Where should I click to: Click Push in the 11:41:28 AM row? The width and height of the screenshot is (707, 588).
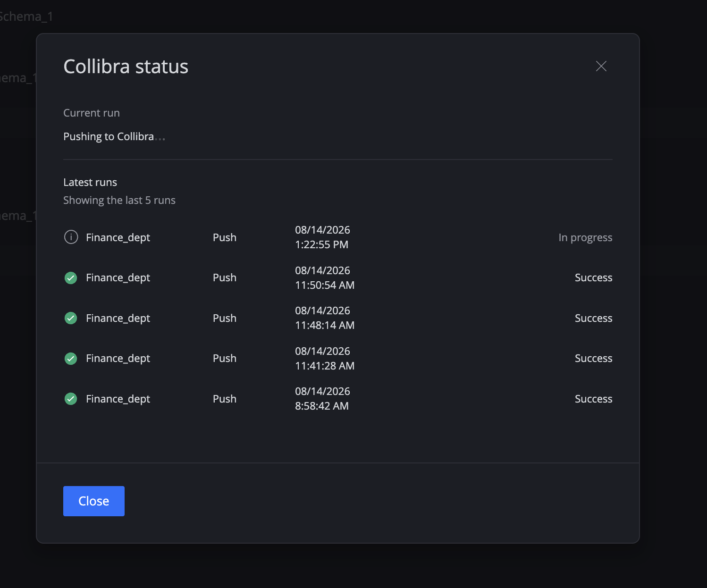coord(225,358)
